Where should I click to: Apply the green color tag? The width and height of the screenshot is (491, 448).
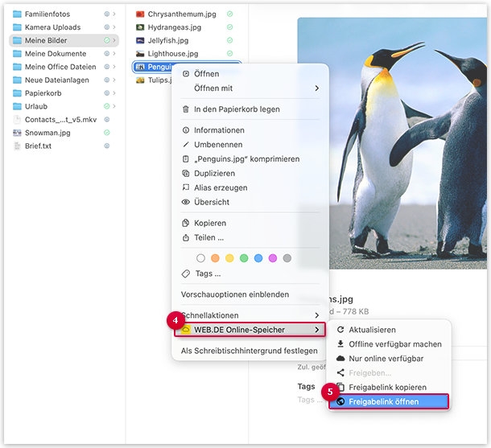(244, 258)
